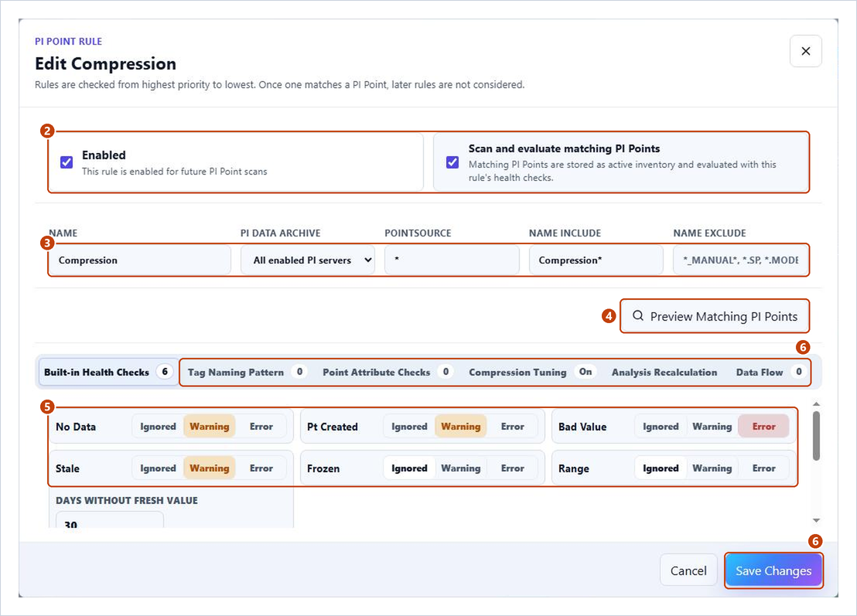Toggle Scan and evaluate matching PI Points
The width and height of the screenshot is (857, 616).
[x=452, y=162]
